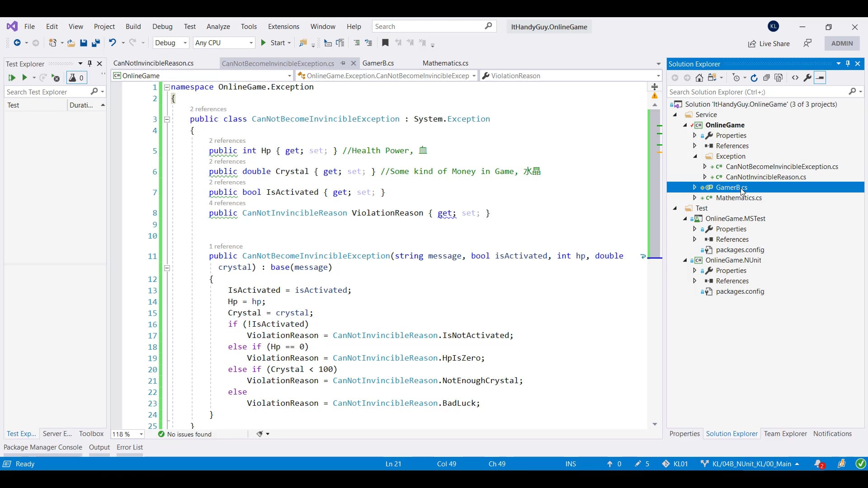This screenshot has width=868, height=488.
Task: Collapse the Exception folder node
Action: (x=695, y=156)
